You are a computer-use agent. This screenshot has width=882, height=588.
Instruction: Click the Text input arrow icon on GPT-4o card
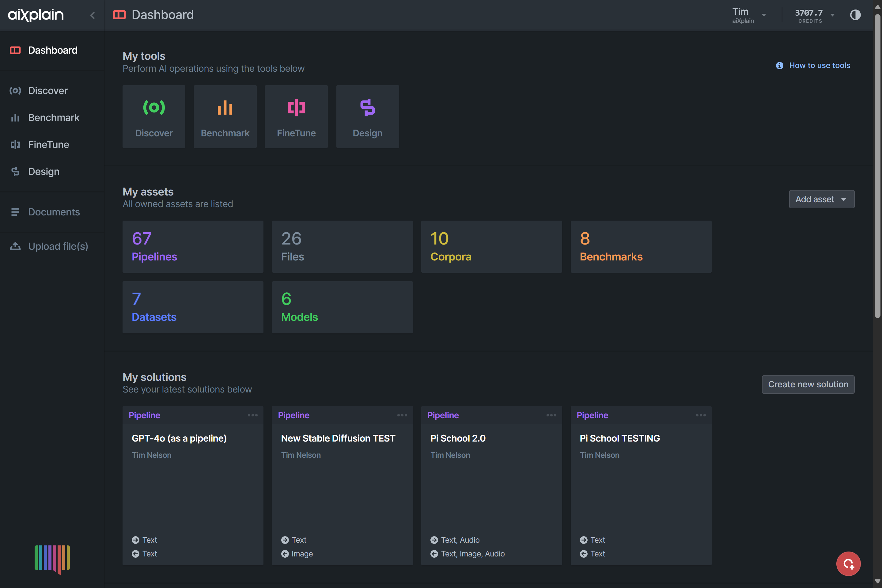pyautogui.click(x=135, y=540)
